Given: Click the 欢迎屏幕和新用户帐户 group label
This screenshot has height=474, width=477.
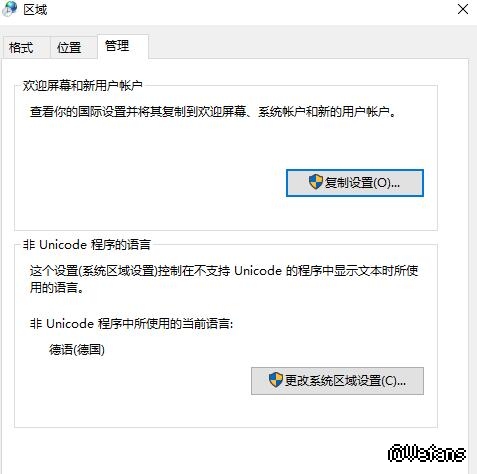Looking at the screenshot, I should [83, 86].
